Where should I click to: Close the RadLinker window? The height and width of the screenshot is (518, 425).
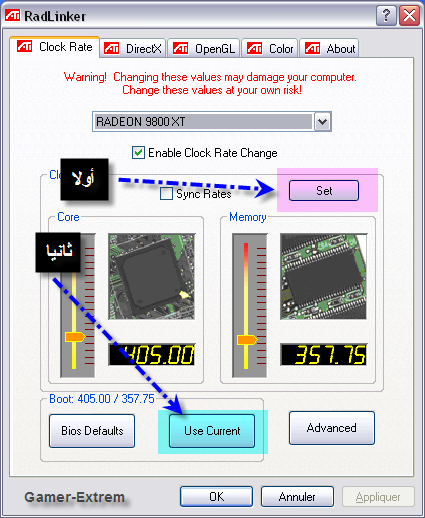[409, 16]
